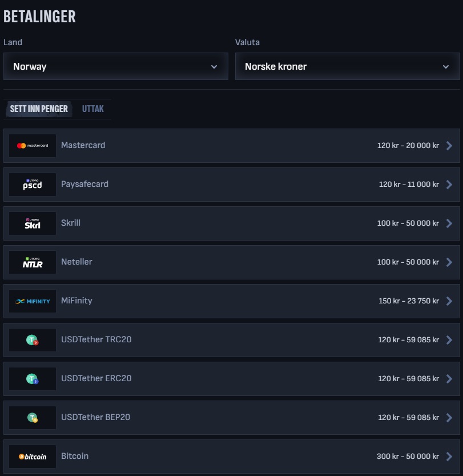Expand the Bitcoin row chevron arrow
This screenshot has width=463, height=476.
coord(449,457)
